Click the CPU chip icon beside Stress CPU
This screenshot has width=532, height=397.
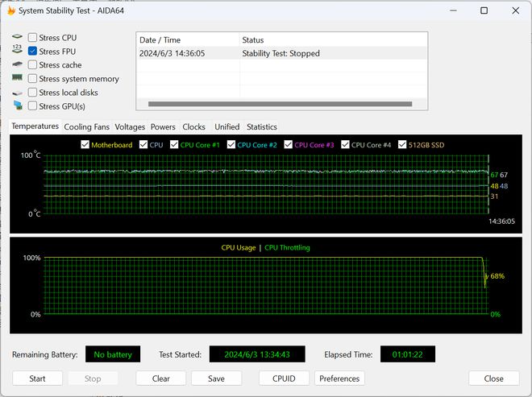click(x=17, y=38)
